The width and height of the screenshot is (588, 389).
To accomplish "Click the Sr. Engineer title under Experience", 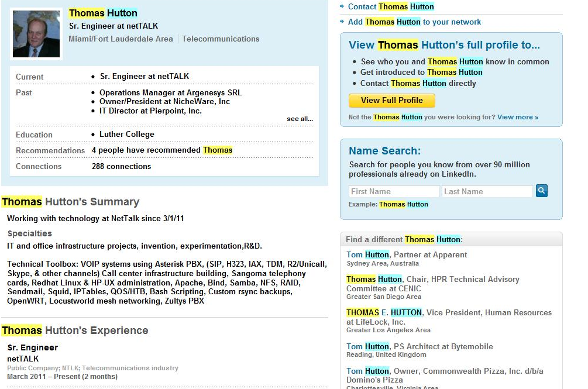I will (x=33, y=347).
